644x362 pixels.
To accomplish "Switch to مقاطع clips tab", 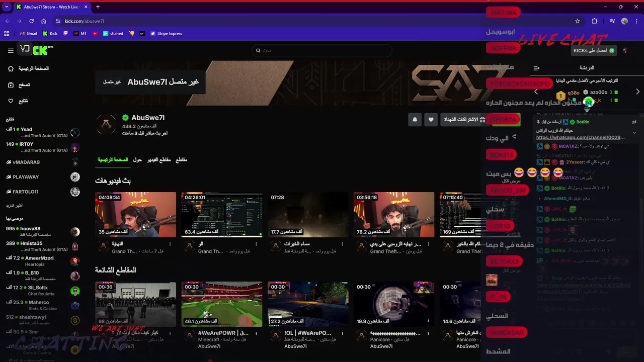I will tap(181, 160).
